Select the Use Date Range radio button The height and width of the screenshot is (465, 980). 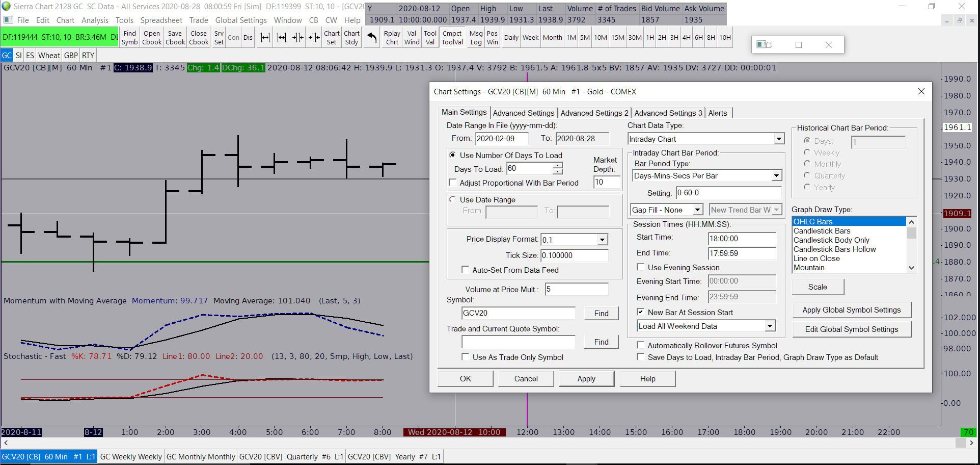453,200
